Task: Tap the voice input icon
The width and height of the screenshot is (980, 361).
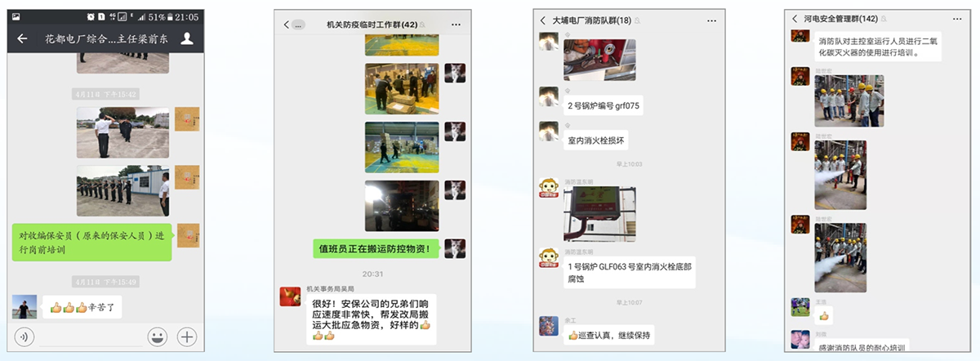Action: [x=25, y=336]
